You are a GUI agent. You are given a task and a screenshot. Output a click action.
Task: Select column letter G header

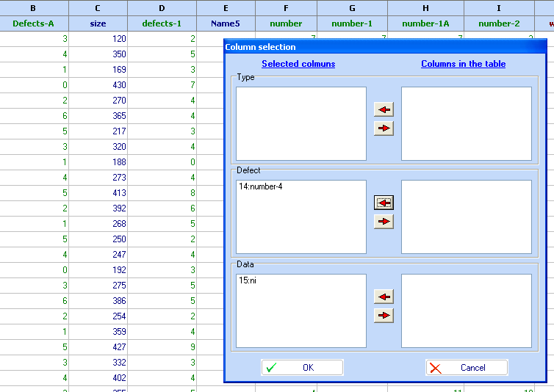click(352, 8)
